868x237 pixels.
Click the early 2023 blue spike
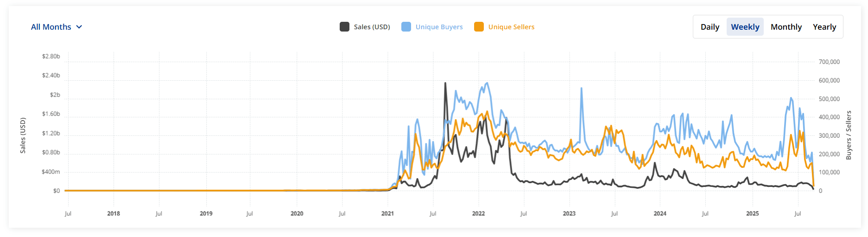pyautogui.click(x=582, y=88)
